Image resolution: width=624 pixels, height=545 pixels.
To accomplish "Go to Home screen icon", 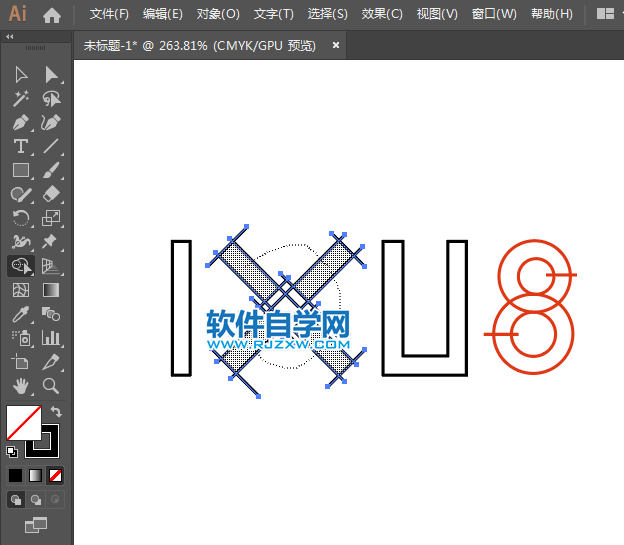I will pyautogui.click(x=52, y=16).
